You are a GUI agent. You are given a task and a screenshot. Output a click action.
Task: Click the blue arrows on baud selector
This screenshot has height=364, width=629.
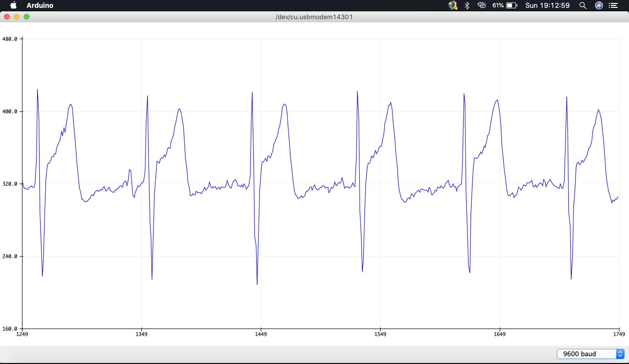tap(620, 354)
